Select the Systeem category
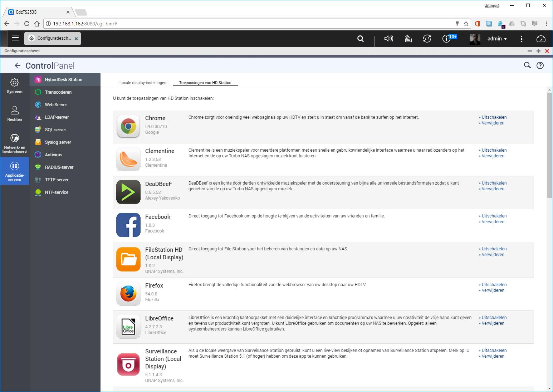The width and height of the screenshot is (553, 392). pyautogui.click(x=15, y=86)
